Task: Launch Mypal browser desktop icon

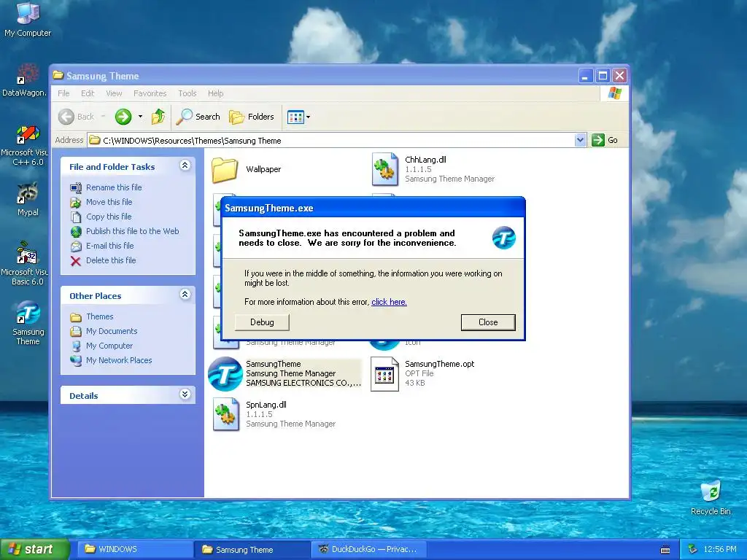Action: [28, 199]
